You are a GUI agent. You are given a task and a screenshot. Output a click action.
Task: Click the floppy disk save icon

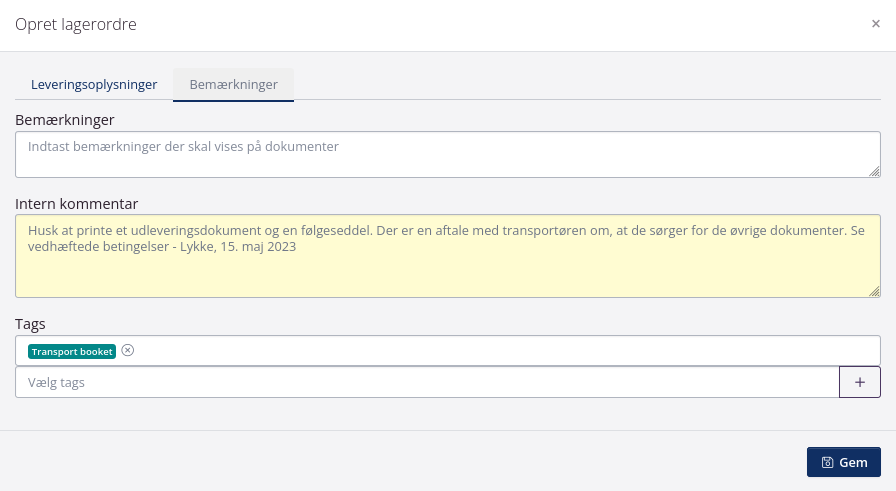tap(827, 463)
